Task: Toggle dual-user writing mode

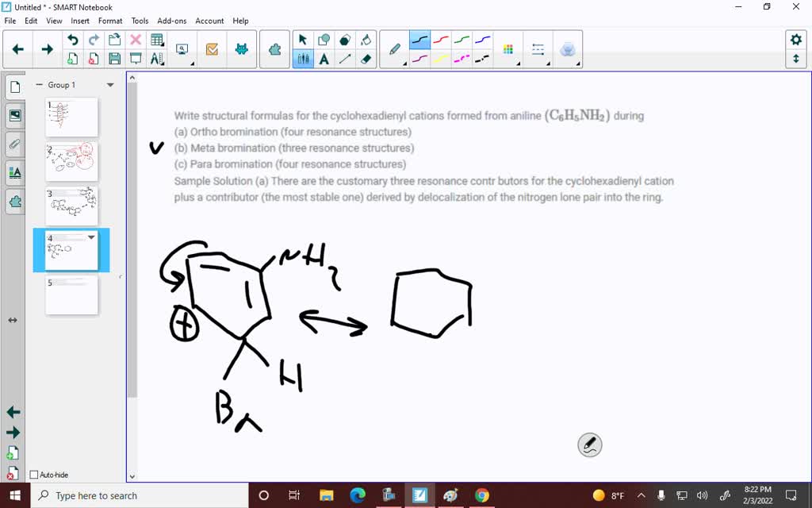Action: 302,58
